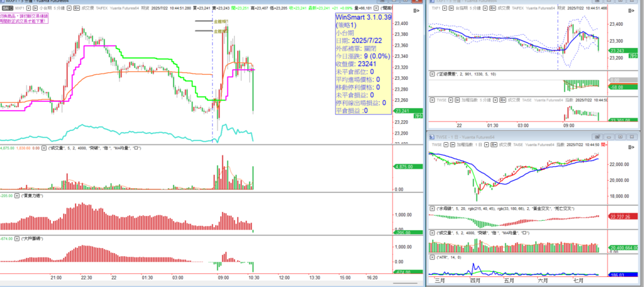Click the WinSmart 3.1.0.39 info panel title
The image size is (644, 287).
364,18
